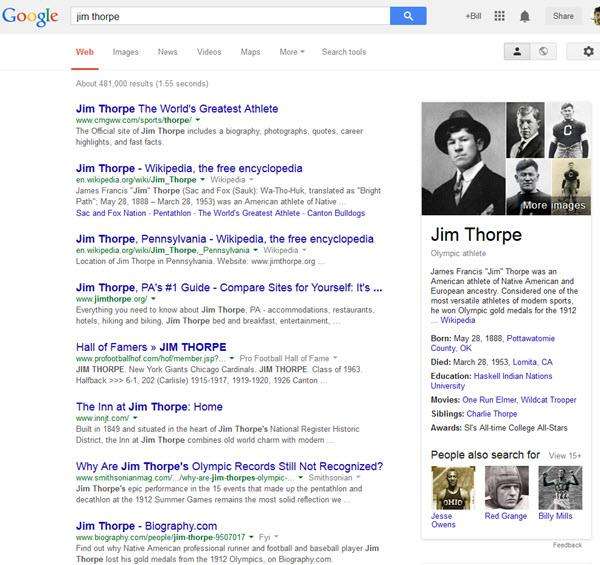Switch to the News tab
This screenshot has width=600, height=565.
click(x=167, y=52)
